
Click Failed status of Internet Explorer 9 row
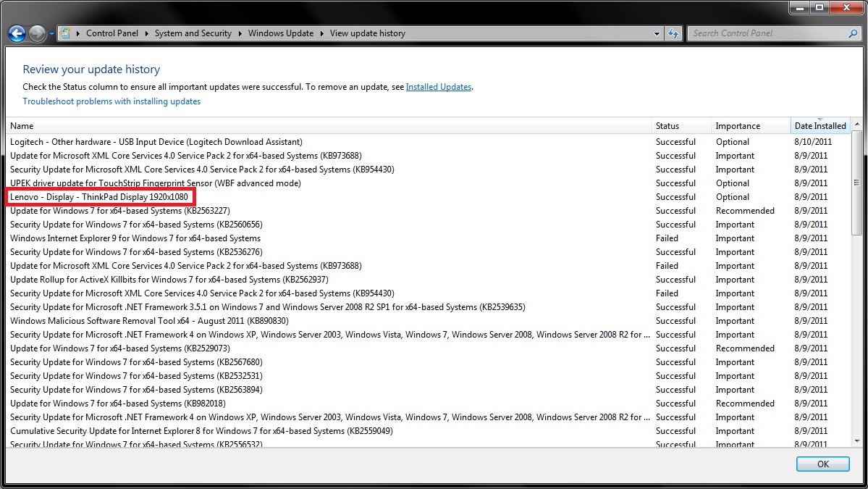(x=667, y=238)
